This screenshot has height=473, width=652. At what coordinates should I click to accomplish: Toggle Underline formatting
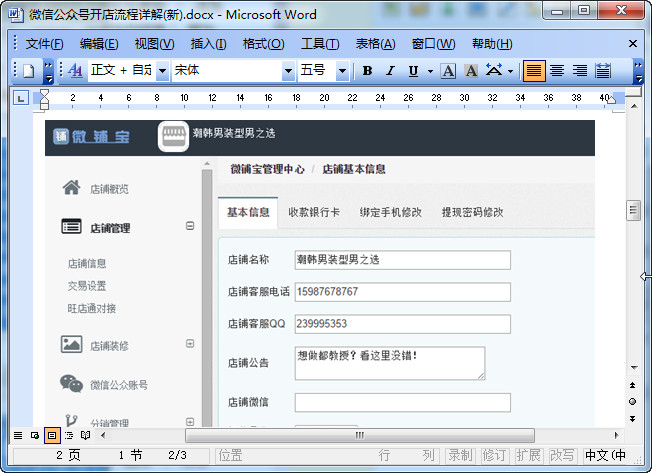click(x=413, y=71)
